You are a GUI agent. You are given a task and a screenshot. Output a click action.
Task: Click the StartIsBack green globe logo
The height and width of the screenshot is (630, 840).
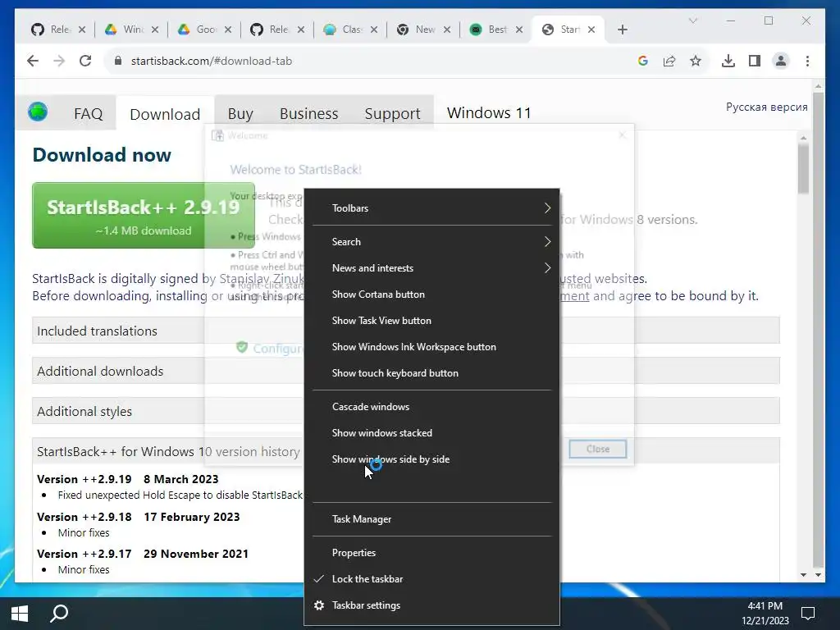(x=38, y=112)
